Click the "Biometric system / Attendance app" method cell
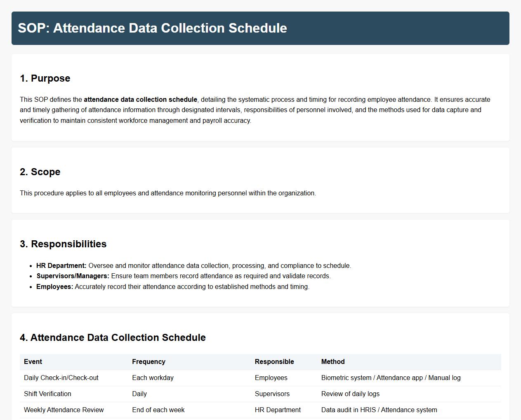Screen dimensions: 521x420 (391, 378)
